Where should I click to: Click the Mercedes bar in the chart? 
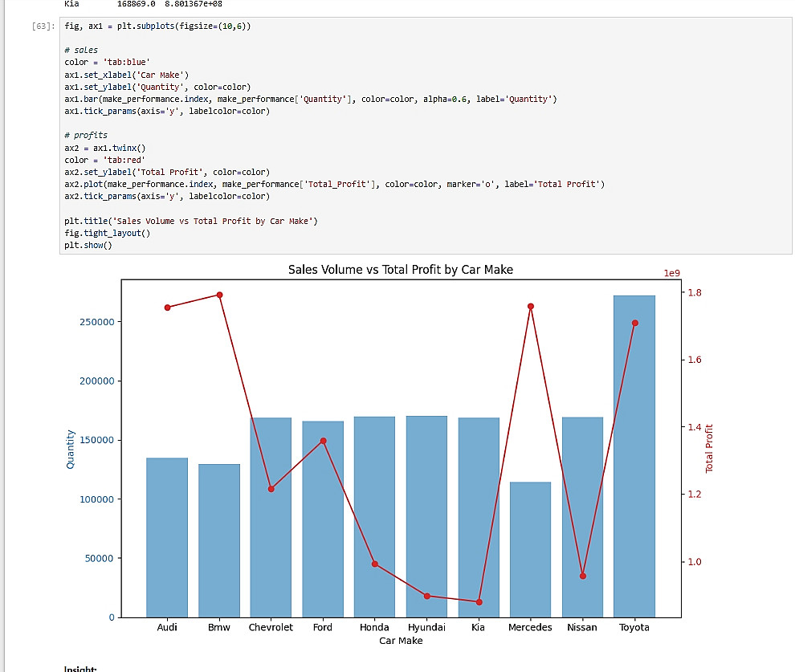pyautogui.click(x=530, y=549)
